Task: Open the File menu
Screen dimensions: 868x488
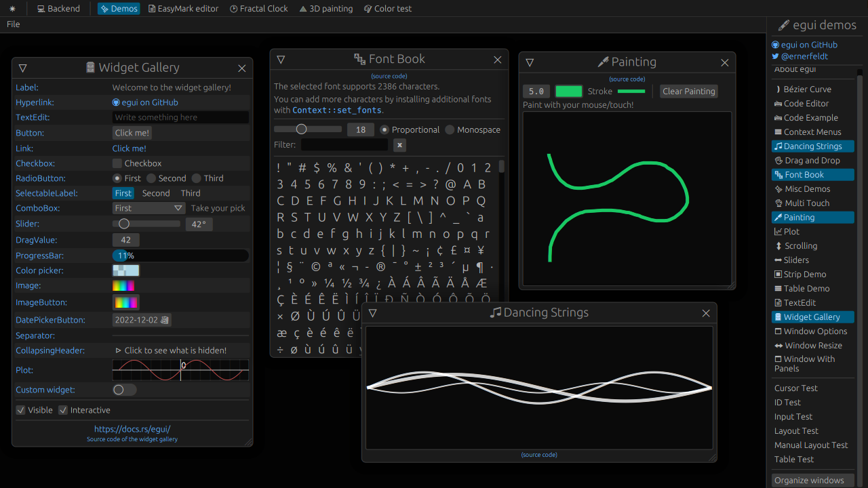Action: [14, 24]
